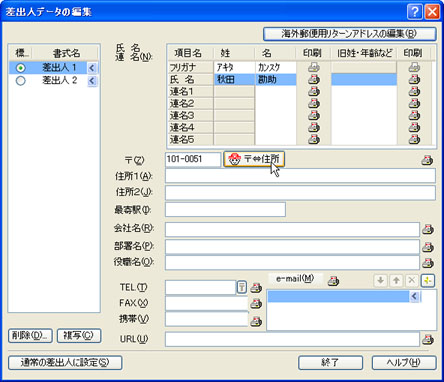Toggle 旧姓・年齢 print icon in 連名4 row
The image size is (444, 382).
414,127
